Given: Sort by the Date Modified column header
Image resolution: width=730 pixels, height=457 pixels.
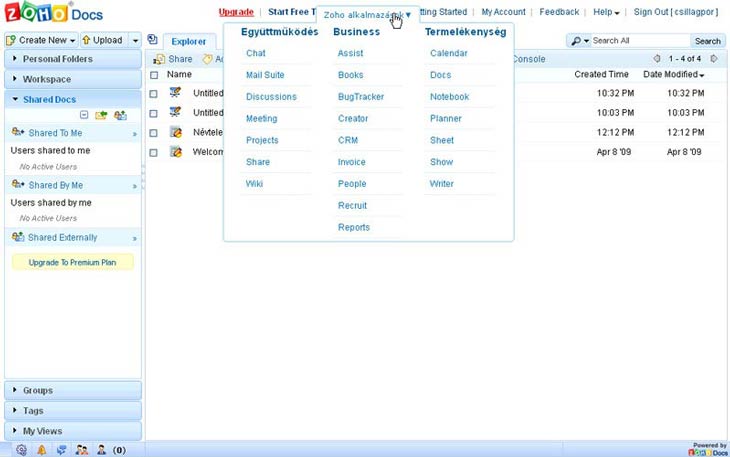Looking at the screenshot, I should (673, 75).
